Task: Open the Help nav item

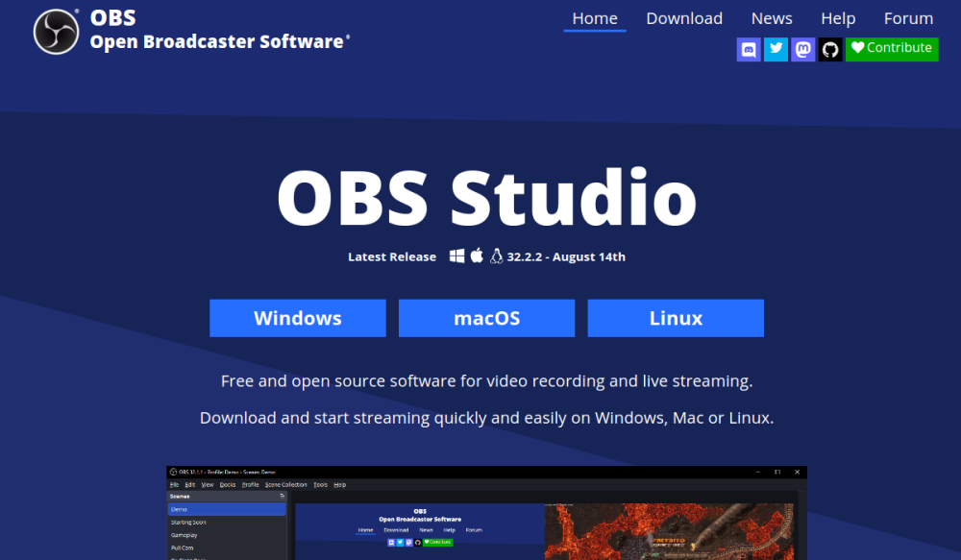Action: pos(838,18)
